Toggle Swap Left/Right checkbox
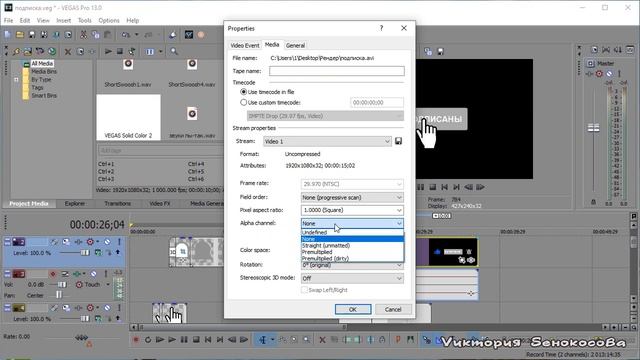Image resolution: width=640 pixels, height=360 pixels. pyautogui.click(x=304, y=290)
